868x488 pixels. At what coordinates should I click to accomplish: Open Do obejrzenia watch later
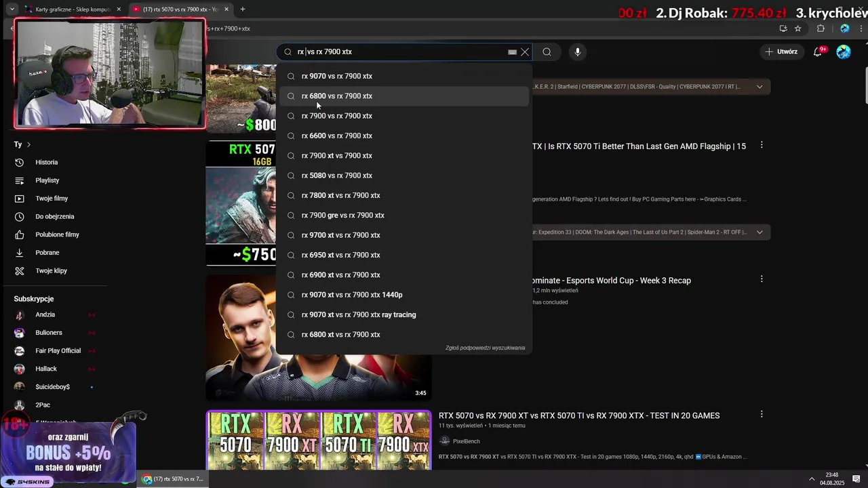point(54,216)
